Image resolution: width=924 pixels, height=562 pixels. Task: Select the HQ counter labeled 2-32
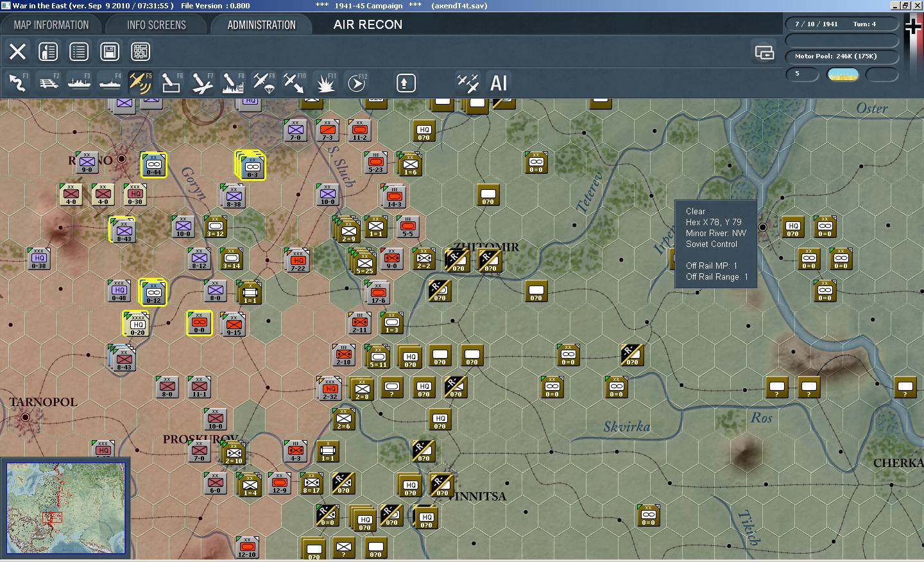[x=329, y=389]
